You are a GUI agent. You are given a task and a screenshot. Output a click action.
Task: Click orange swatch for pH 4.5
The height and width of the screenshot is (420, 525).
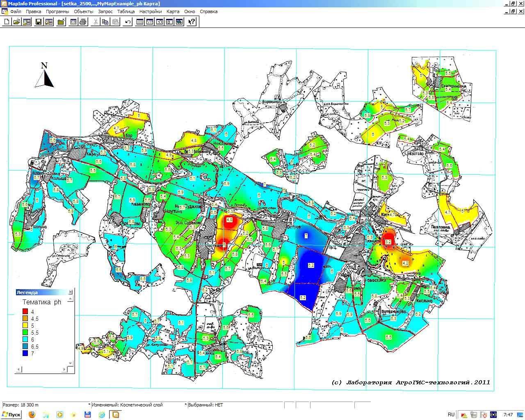[25, 319]
